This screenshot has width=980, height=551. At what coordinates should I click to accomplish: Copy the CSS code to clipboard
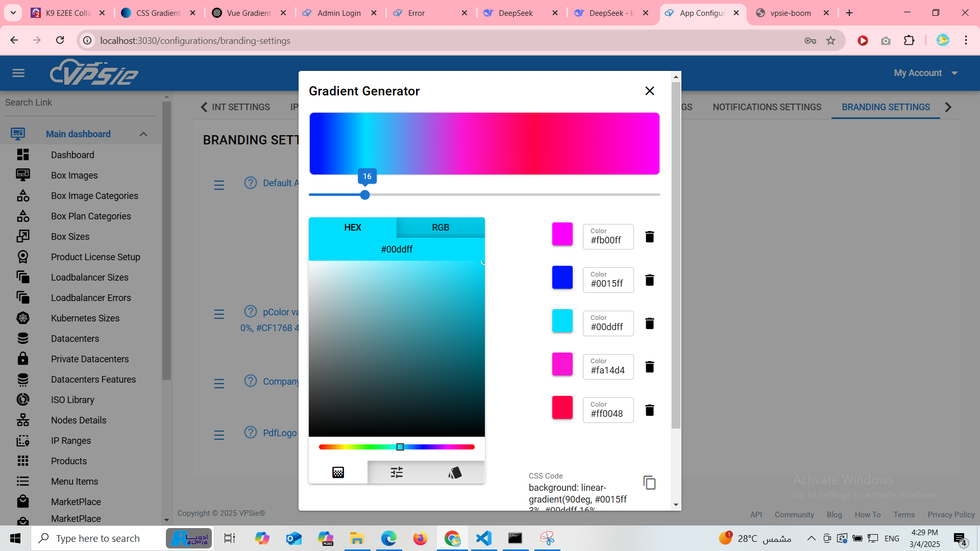[x=649, y=483]
